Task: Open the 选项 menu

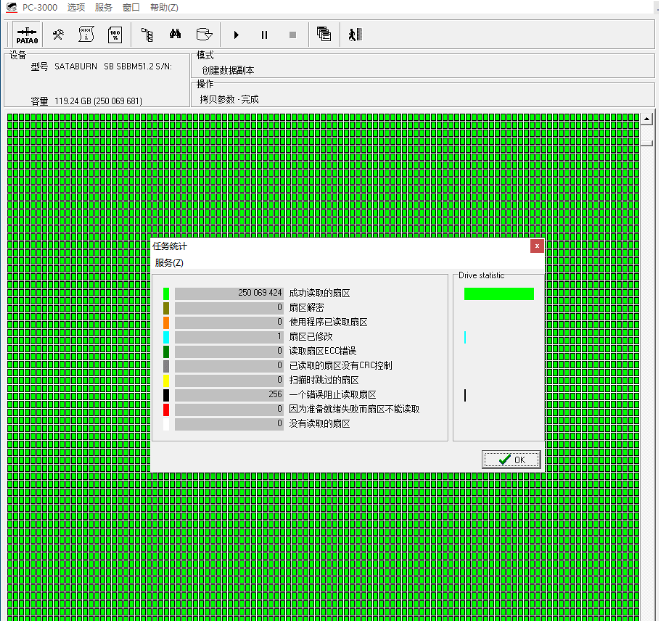Action: pos(76,7)
